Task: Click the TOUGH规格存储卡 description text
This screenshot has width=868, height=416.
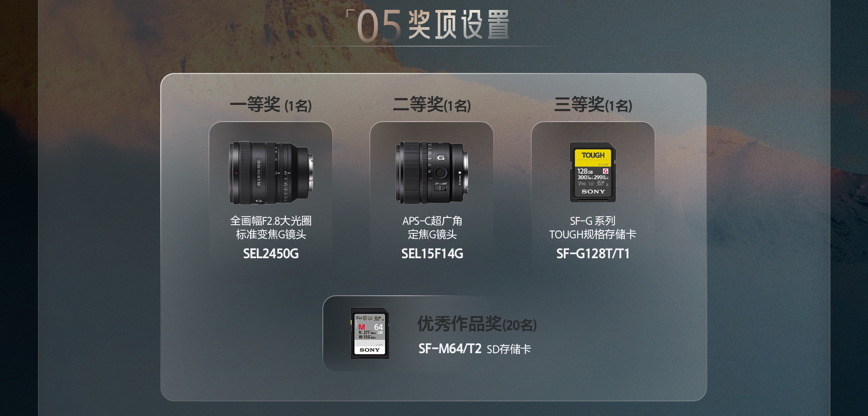Action: tap(593, 234)
